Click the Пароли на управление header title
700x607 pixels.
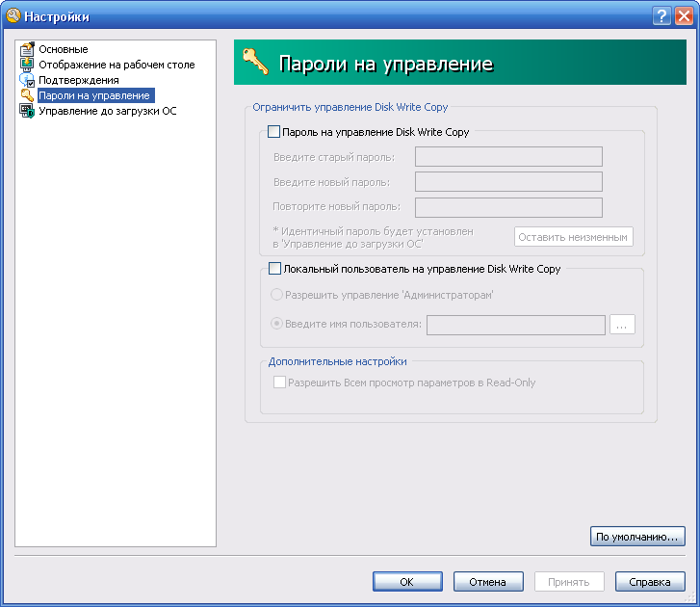pyautogui.click(x=386, y=64)
